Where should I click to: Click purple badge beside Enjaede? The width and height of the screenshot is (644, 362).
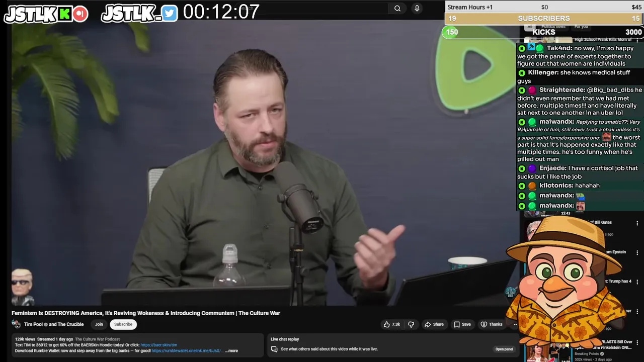pos(532,169)
